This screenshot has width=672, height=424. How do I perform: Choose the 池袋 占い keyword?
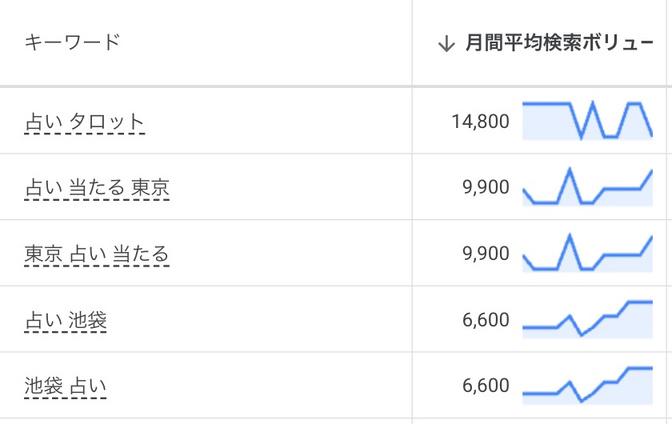[65, 386]
